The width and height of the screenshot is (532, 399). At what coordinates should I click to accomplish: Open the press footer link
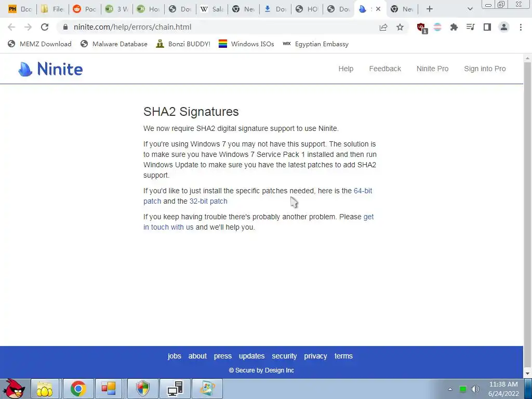pyautogui.click(x=222, y=356)
